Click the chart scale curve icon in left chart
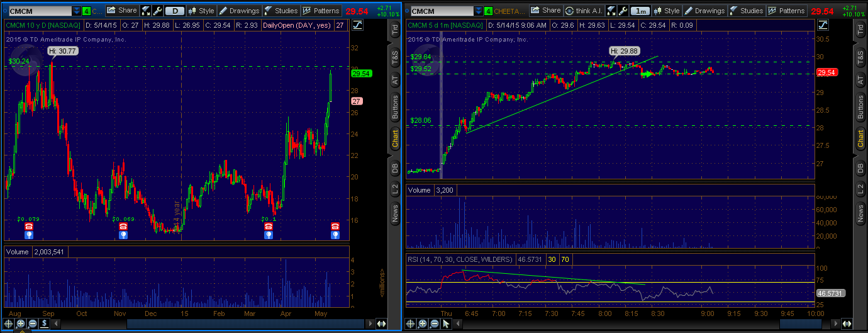 tap(357, 25)
